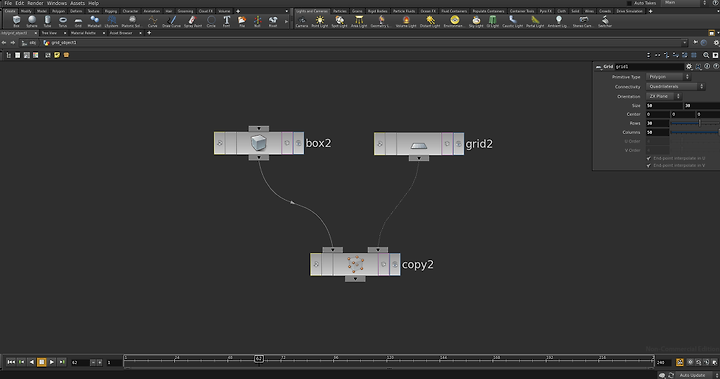The image size is (720, 379).
Task: Add a Sky Light from the shelf
Action: coord(476,21)
